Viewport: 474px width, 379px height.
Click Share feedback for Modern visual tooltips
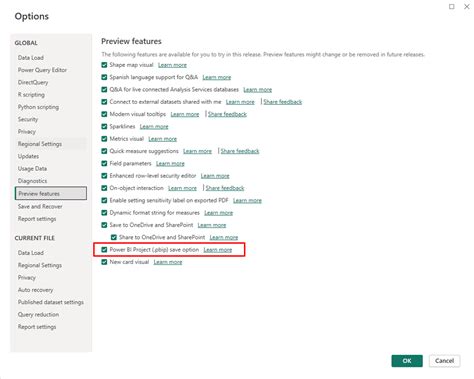coord(227,114)
